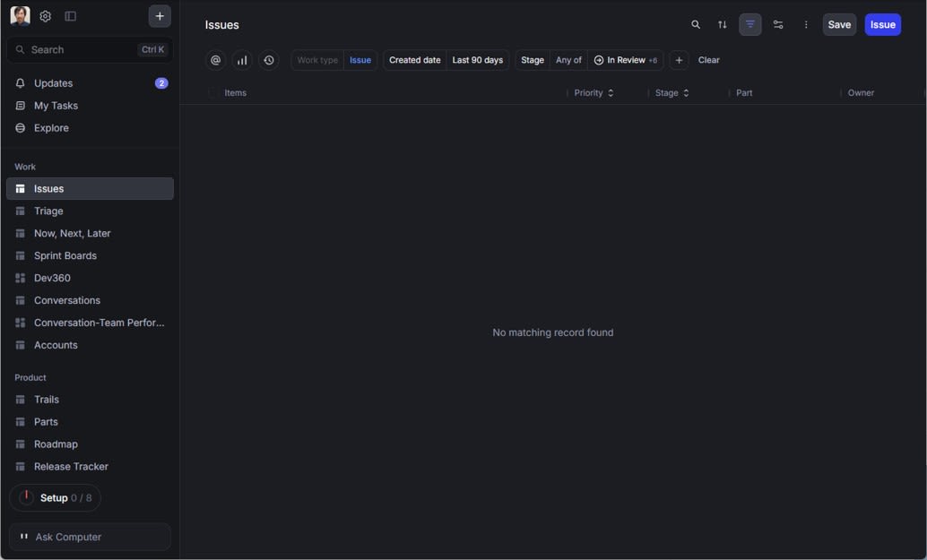Image resolution: width=927 pixels, height=560 pixels.
Task: Click Conversation-Team Performance dashboard icon
Action: click(20, 323)
